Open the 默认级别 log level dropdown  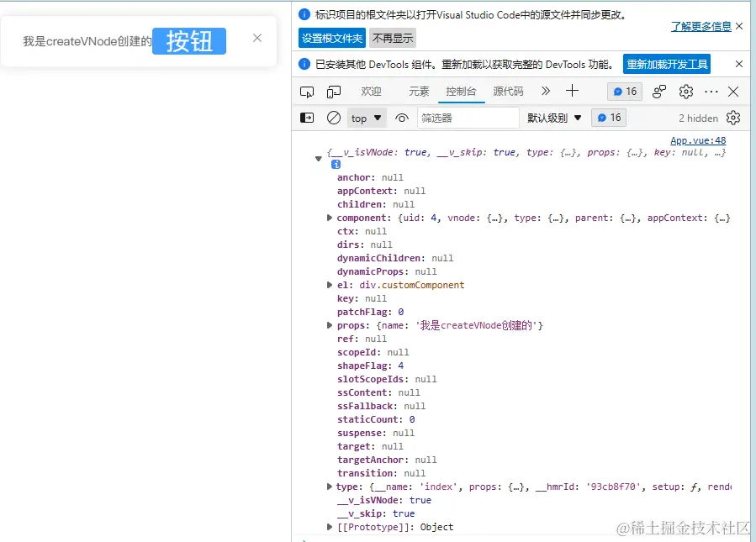pyautogui.click(x=554, y=118)
